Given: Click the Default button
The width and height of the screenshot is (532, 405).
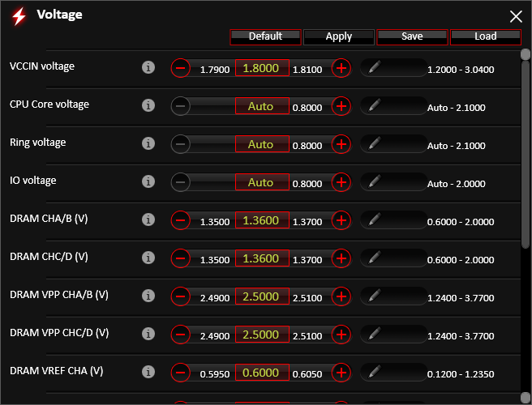Looking at the screenshot, I should [265, 36].
